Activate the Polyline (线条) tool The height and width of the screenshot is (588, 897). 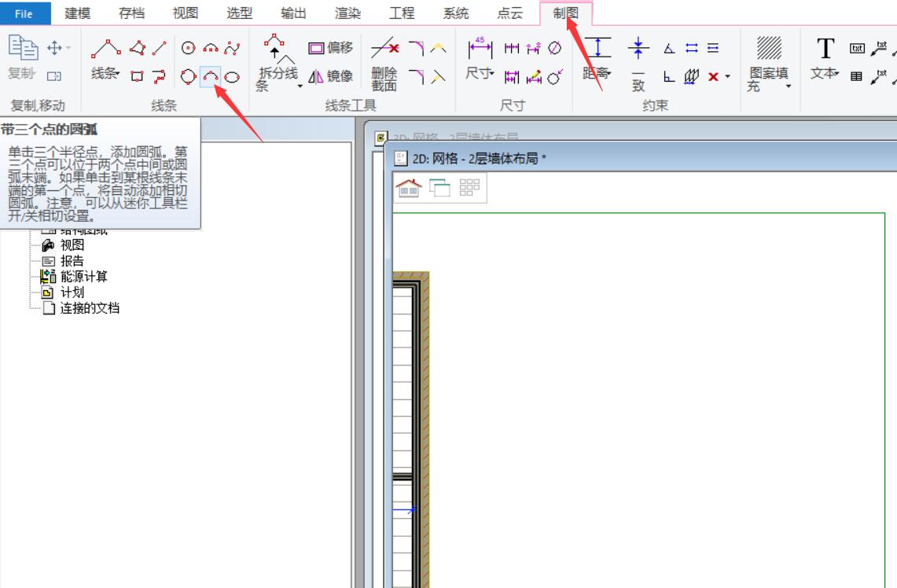pos(106,57)
